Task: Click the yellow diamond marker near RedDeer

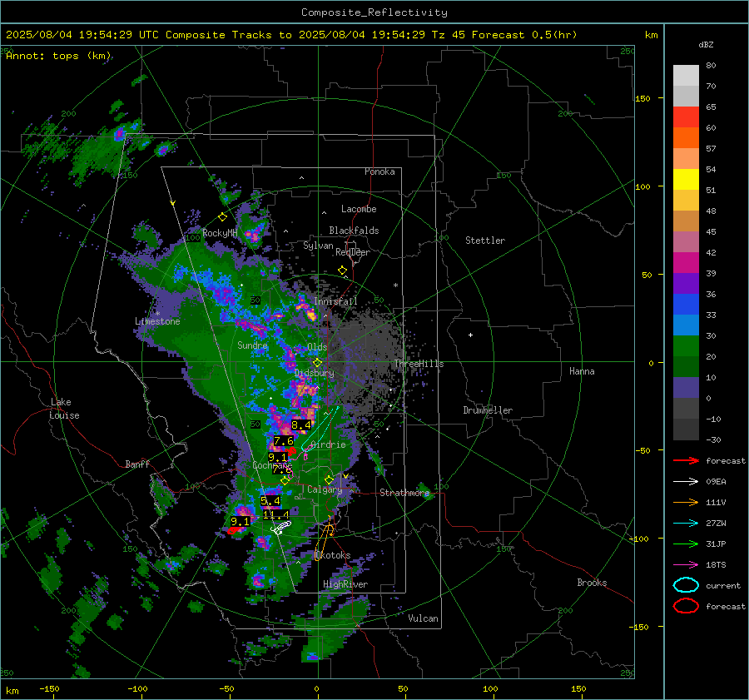Action: tap(342, 271)
